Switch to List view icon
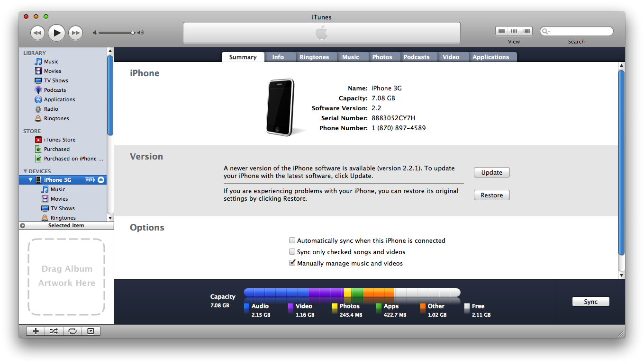 click(x=501, y=31)
